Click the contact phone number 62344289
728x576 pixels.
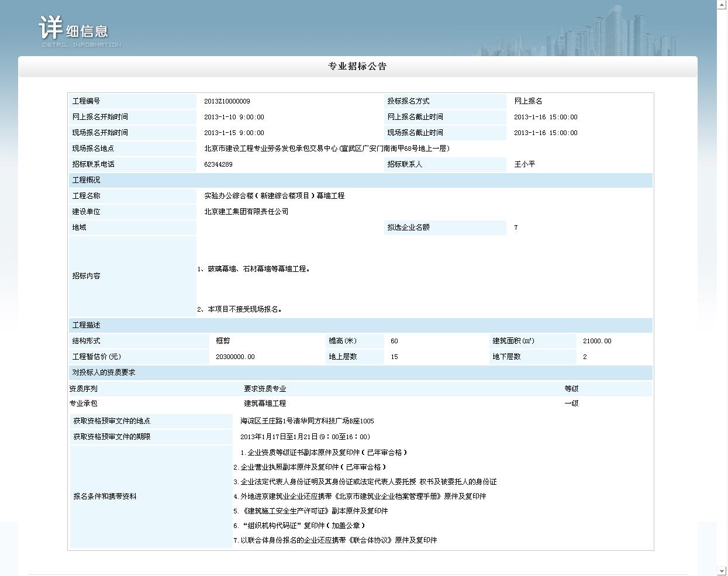(218, 165)
